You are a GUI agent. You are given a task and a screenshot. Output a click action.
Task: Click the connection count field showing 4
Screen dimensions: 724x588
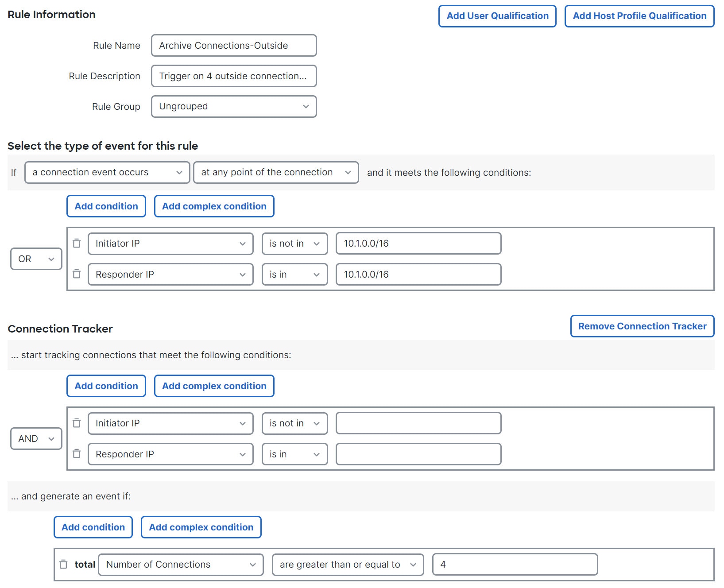(515, 565)
